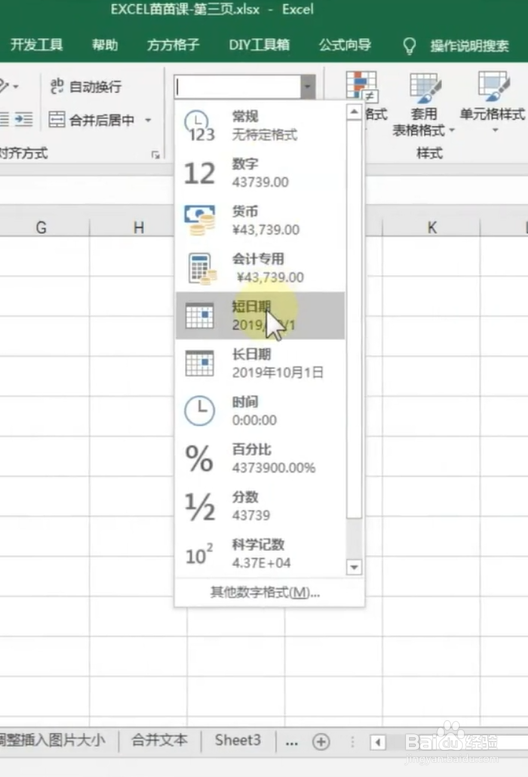This screenshot has width=528, height=777.
Task: Click the format list scrollbar thumb
Action: tap(354, 319)
